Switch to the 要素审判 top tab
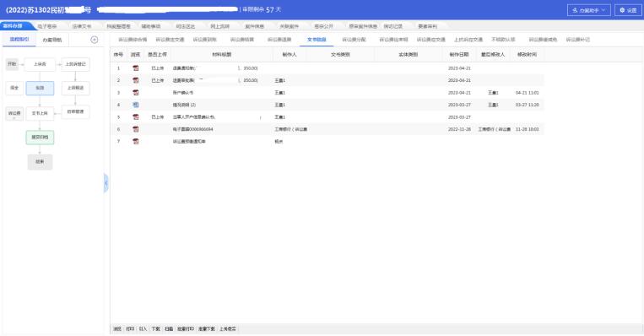The image size is (644, 336). pyautogui.click(x=428, y=26)
